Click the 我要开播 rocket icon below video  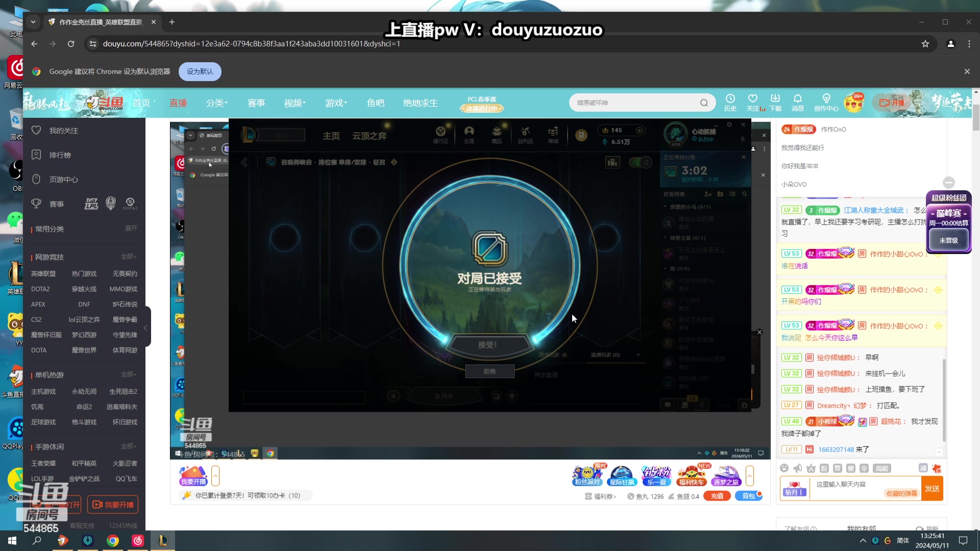tap(193, 475)
